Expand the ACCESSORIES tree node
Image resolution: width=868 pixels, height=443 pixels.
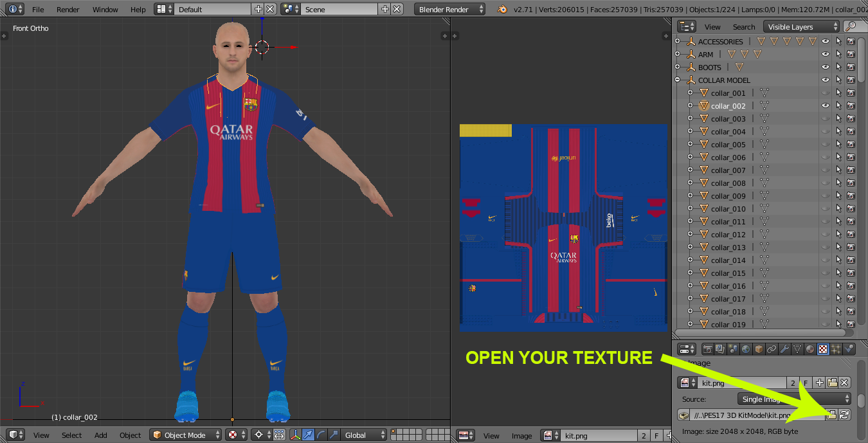[677, 42]
